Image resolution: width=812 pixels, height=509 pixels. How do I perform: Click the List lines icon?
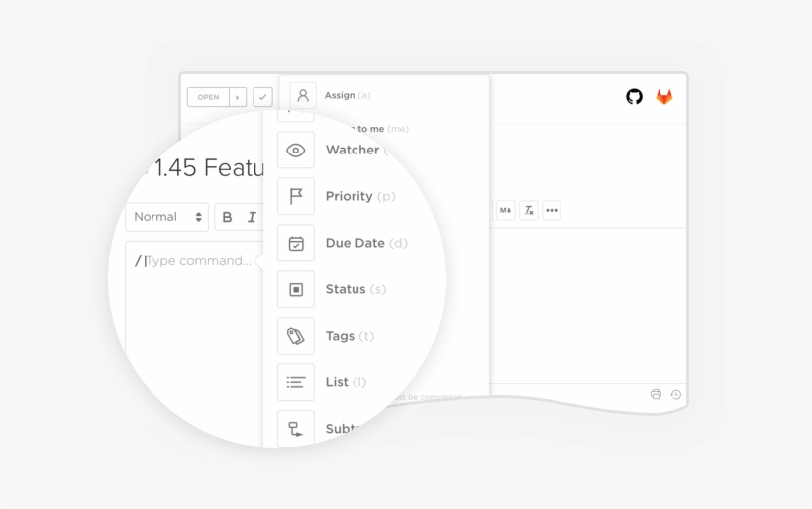pos(296,382)
